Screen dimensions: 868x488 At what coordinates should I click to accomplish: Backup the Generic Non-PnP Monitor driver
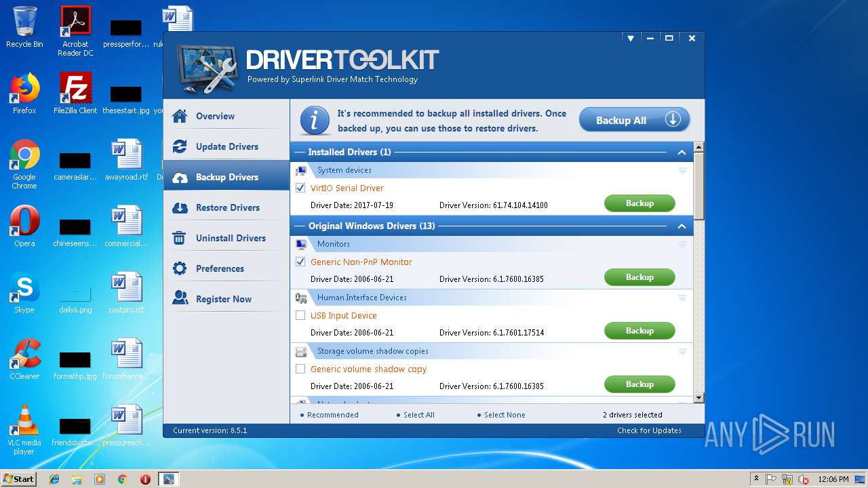coord(639,277)
